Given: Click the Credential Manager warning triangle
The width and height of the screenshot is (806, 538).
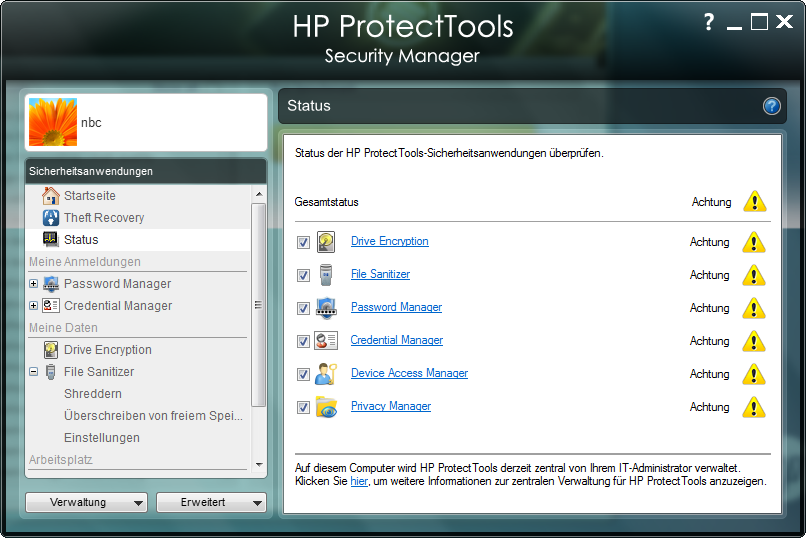Looking at the screenshot, I should [x=754, y=341].
